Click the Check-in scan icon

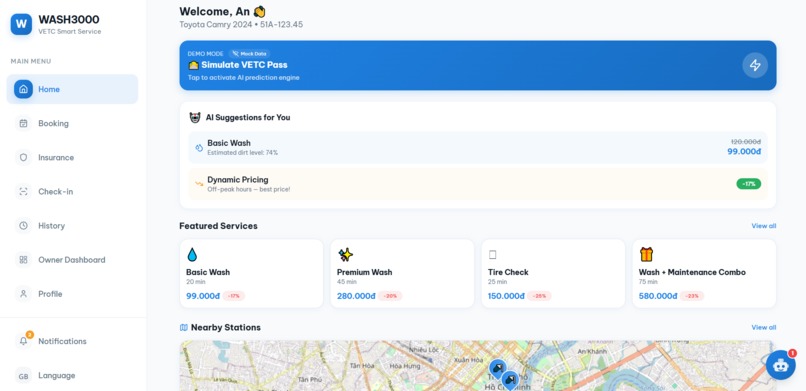tap(23, 192)
